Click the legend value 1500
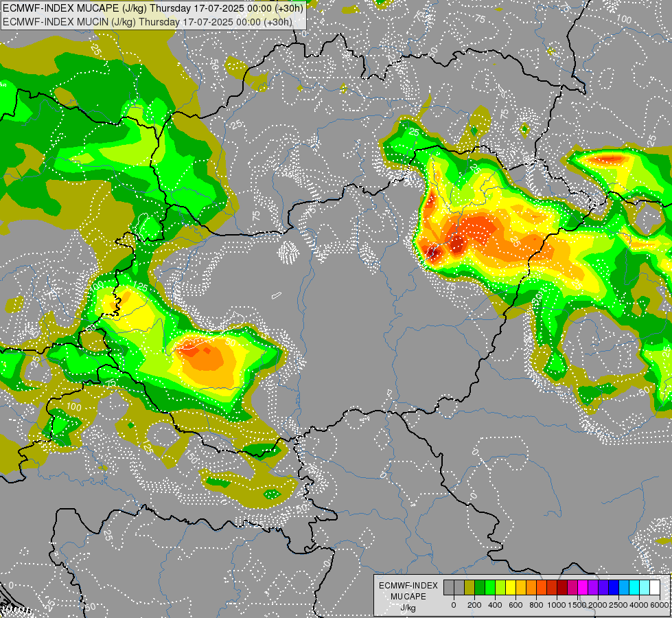This screenshot has height=618, width=672. click(x=577, y=605)
